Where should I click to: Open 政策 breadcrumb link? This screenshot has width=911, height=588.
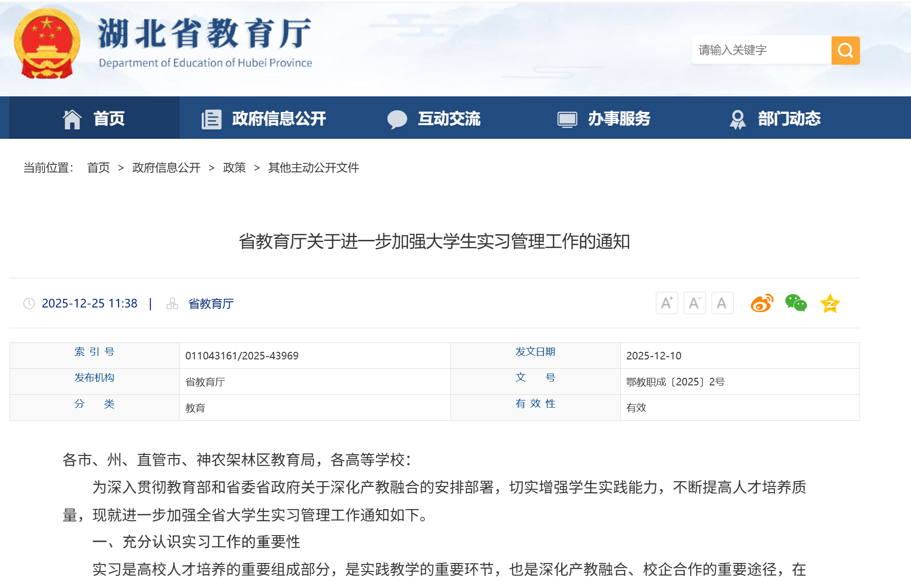click(234, 168)
